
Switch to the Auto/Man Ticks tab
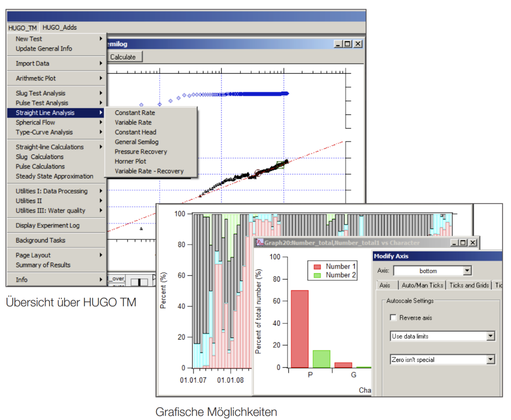(x=422, y=285)
